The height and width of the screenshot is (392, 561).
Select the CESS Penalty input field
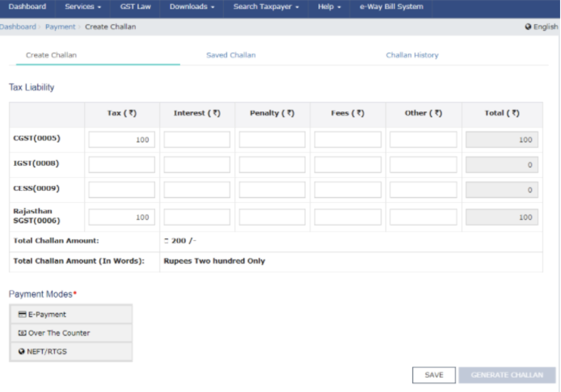tap(272, 190)
